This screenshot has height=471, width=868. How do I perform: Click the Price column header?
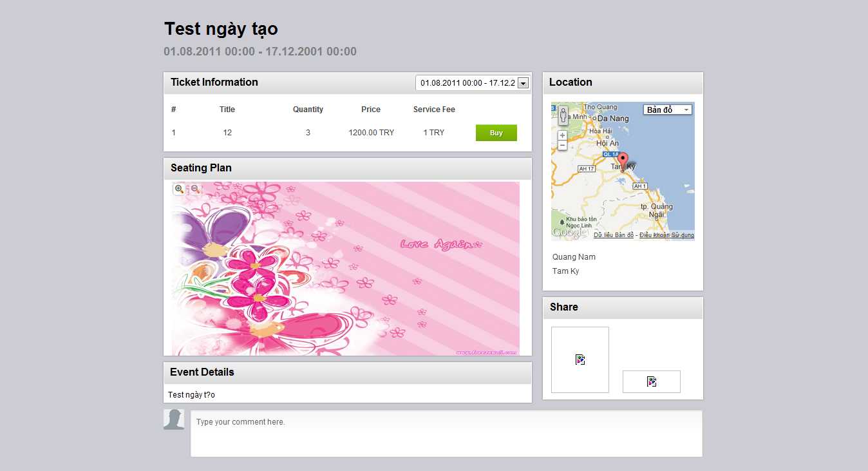[x=371, y=110]
